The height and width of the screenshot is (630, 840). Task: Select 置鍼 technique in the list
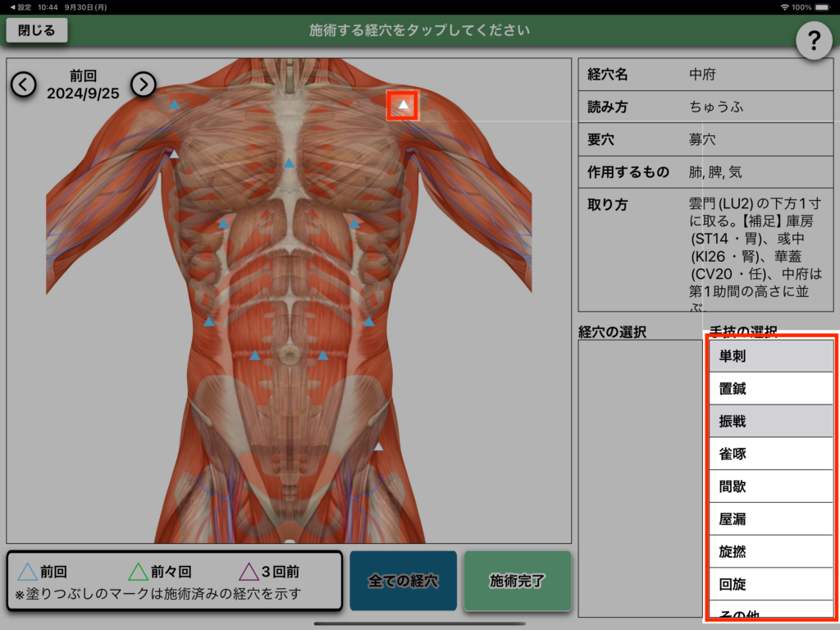point(770,389)
